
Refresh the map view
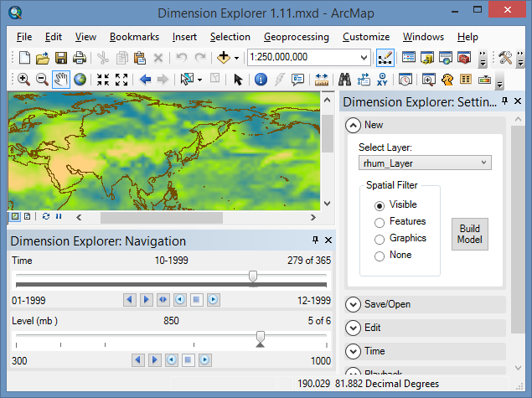[46, 216]
